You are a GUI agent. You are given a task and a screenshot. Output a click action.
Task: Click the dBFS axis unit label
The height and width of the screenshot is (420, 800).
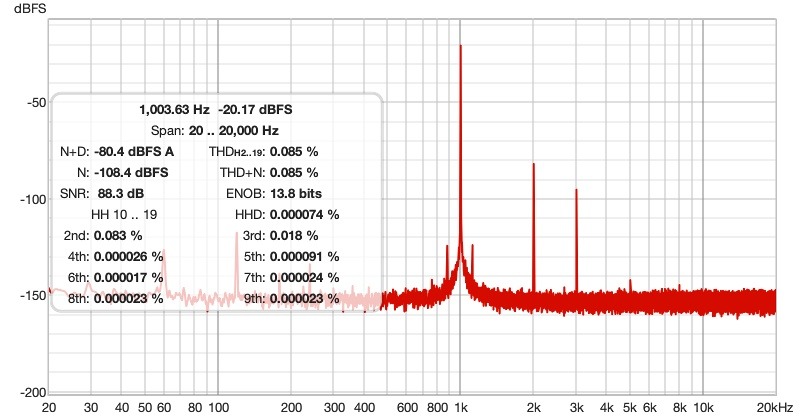(x=30, y=8)
